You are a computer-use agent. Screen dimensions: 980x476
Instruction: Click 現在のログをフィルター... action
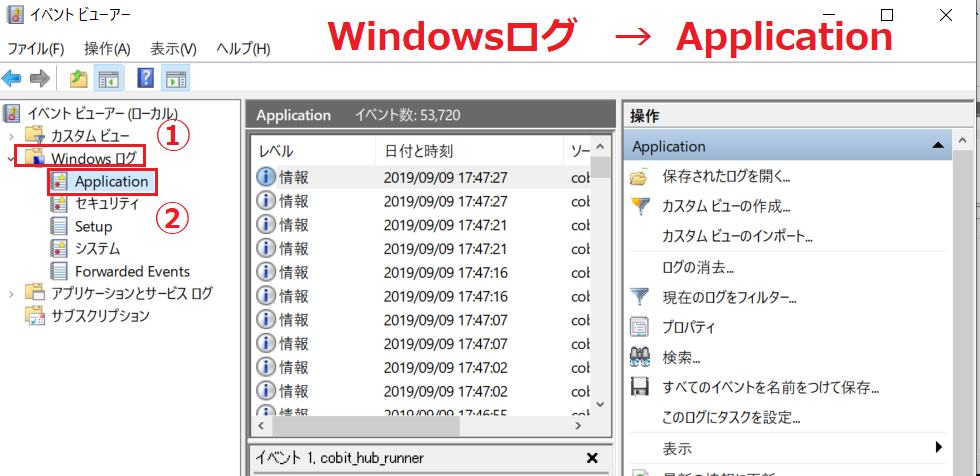point(729,297)
